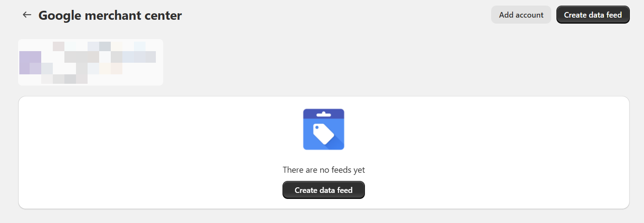
Task: Go back using the left arrow
Action: click(27, 15)
